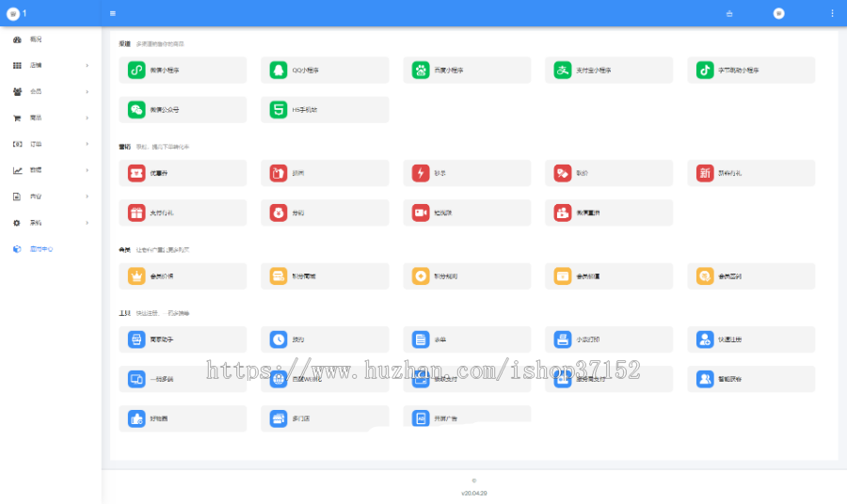Open the red price-tag bargain app
The height and width of the screenshot is (504, 847).
pos(609,173)
